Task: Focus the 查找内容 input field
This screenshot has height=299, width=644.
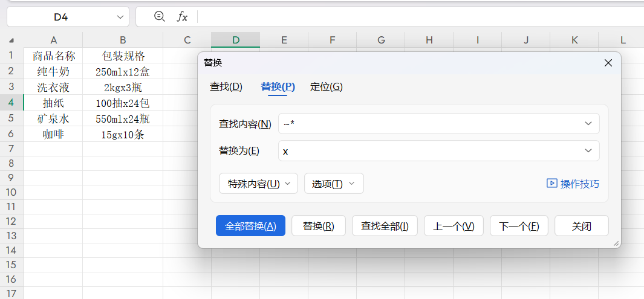Action: click(438, 123)
